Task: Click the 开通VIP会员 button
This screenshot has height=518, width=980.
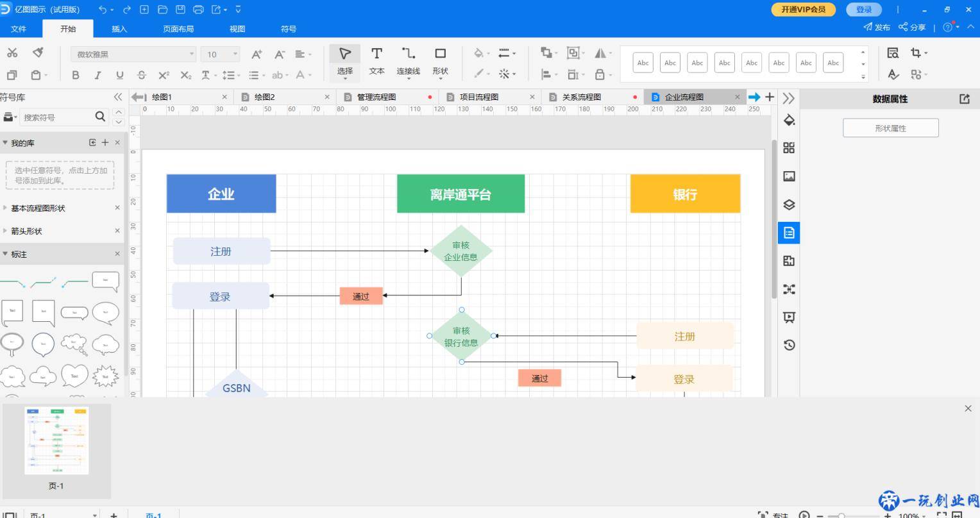Action: [x=803, y=10]
